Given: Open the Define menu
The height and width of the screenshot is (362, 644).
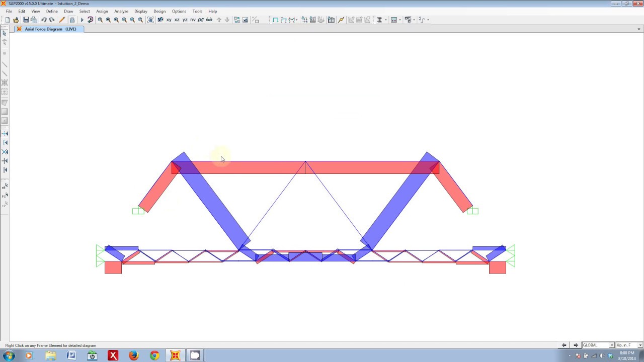Looking at the screenshot, I should (52, 11).
